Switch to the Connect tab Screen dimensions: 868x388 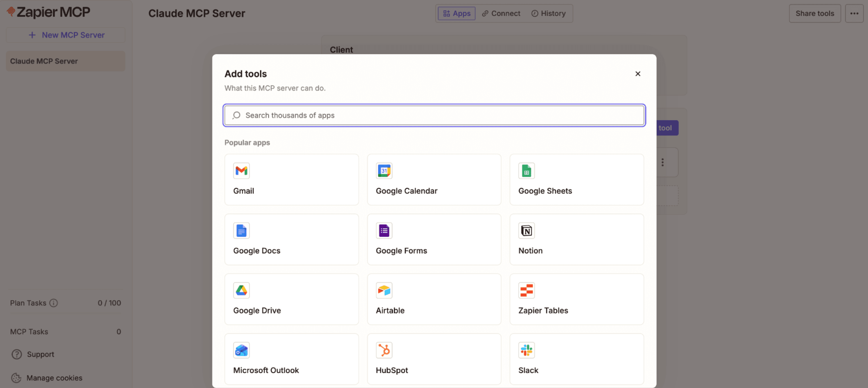pos(501,13)
